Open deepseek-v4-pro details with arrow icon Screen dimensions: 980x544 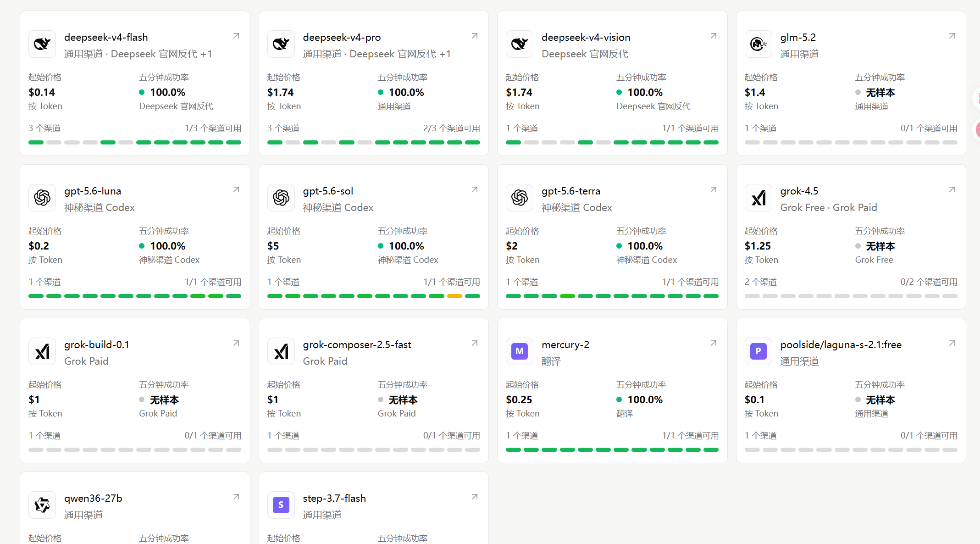click(x=475, y=36)
